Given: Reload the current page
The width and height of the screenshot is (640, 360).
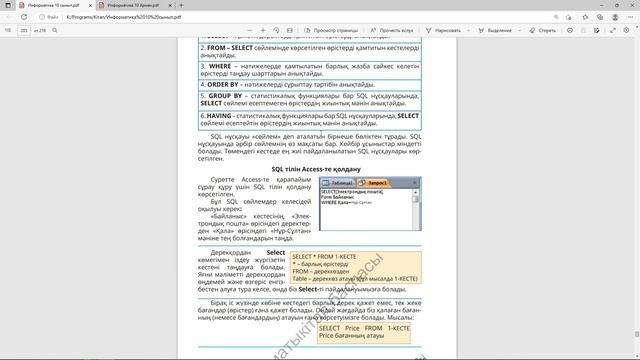Looking at the screenshot, I should pos(24,17).
